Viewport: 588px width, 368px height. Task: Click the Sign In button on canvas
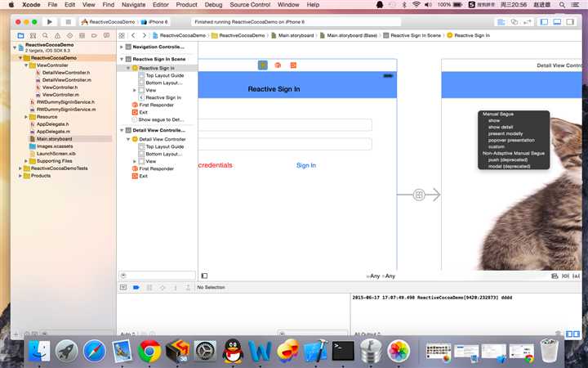[x=305, y=165]
